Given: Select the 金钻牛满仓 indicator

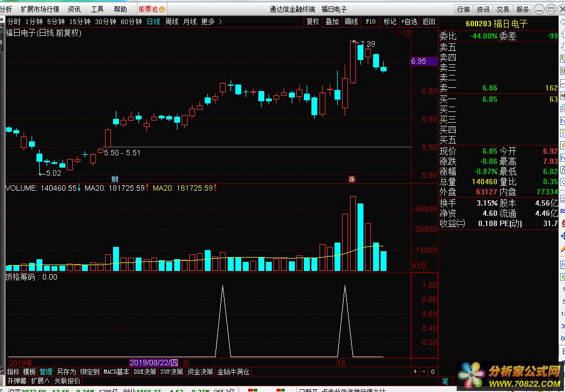Looking at the screenshot, I should point(234,372).
